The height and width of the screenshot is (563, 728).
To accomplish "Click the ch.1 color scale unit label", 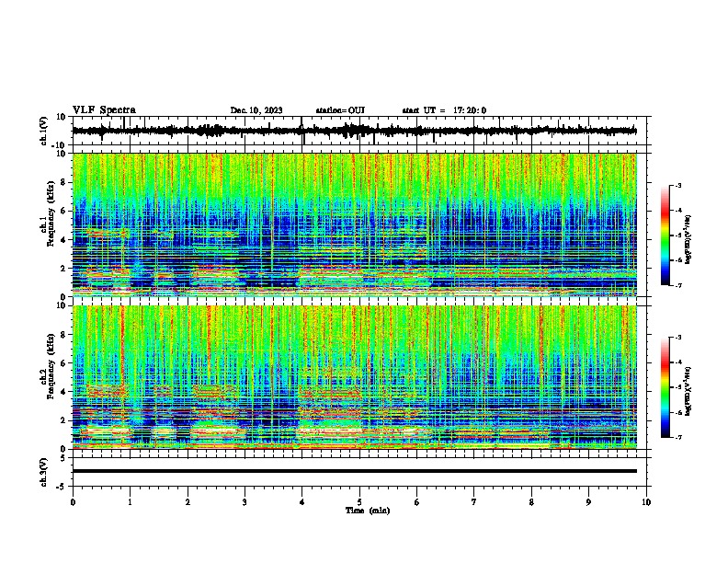I will pyautogui.click(x=688, y=239).
